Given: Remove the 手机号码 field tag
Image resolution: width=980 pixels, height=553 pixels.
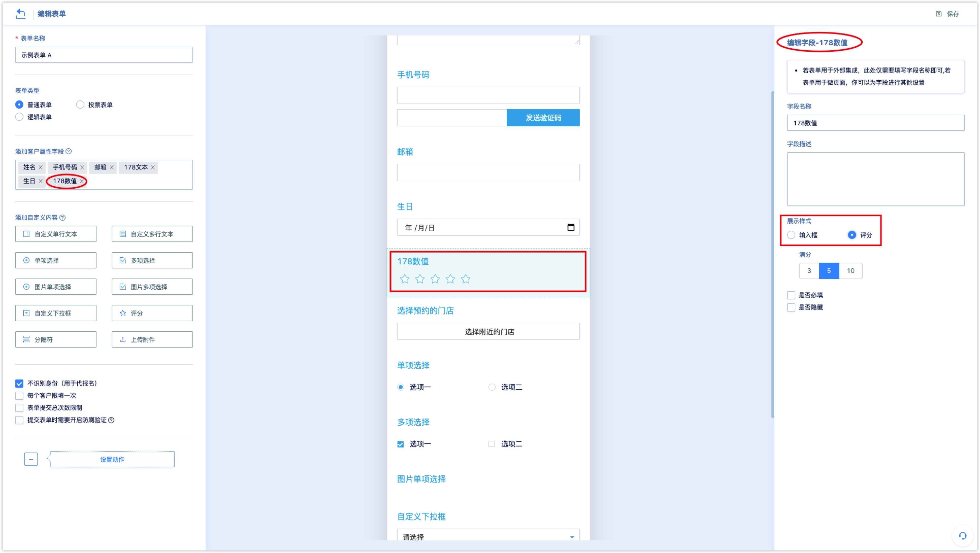Looking at the screenshot, I should 82,167.
